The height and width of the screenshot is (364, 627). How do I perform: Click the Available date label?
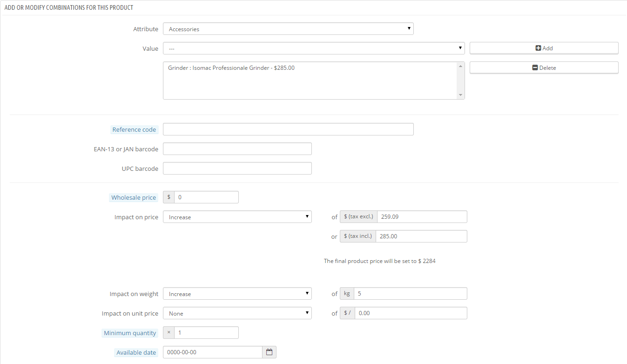pos(136,353)
